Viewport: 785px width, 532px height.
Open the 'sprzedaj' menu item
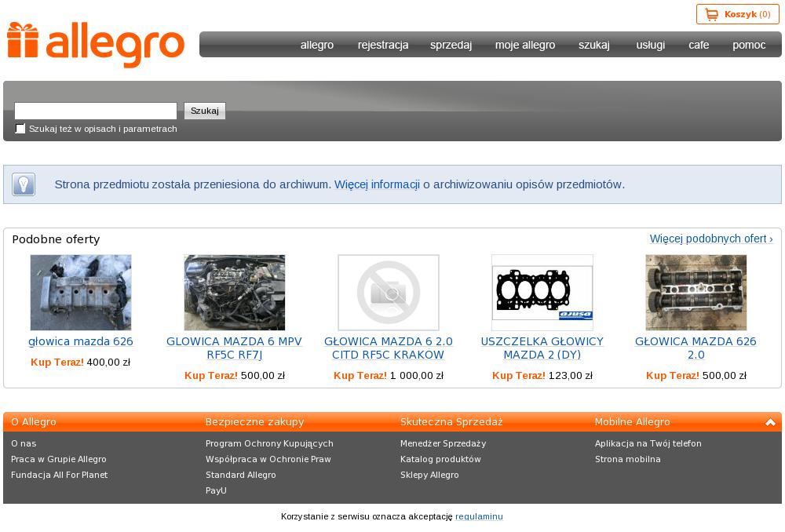(451, 45)
